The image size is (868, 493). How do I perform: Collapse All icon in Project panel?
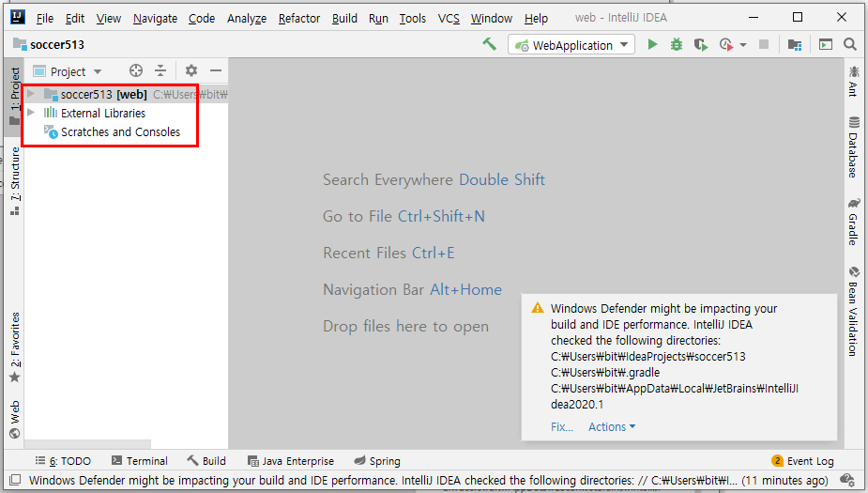(x=160, y=70)
